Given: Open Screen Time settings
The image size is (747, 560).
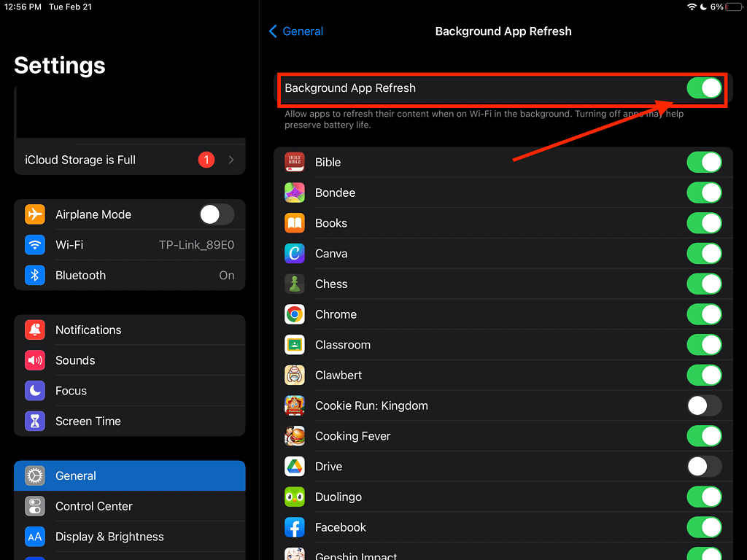Looking at the screenshot, I should tap(130, 421).
